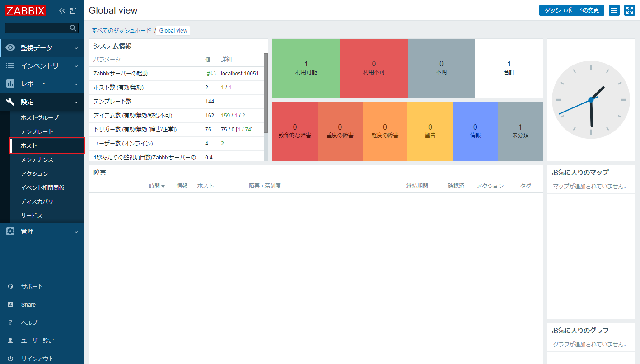Click サインアウト link

click(37, 359)
